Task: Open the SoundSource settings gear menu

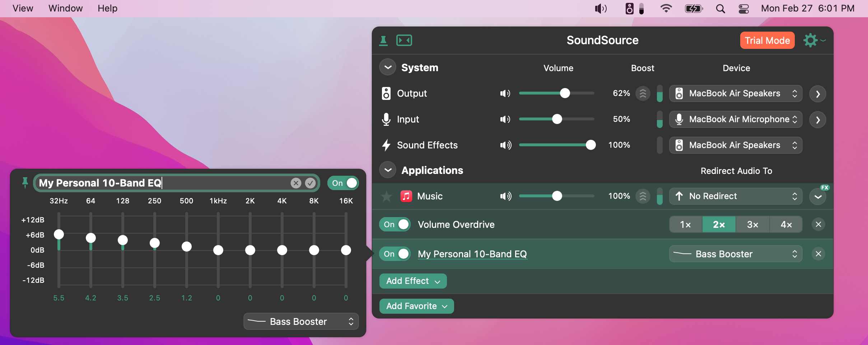Action: (x=814, y=40)
